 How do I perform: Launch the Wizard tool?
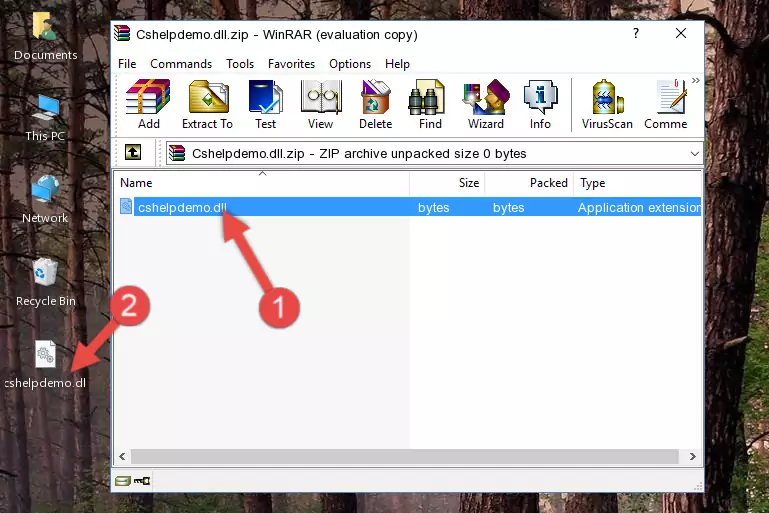(x=486, y=104)
